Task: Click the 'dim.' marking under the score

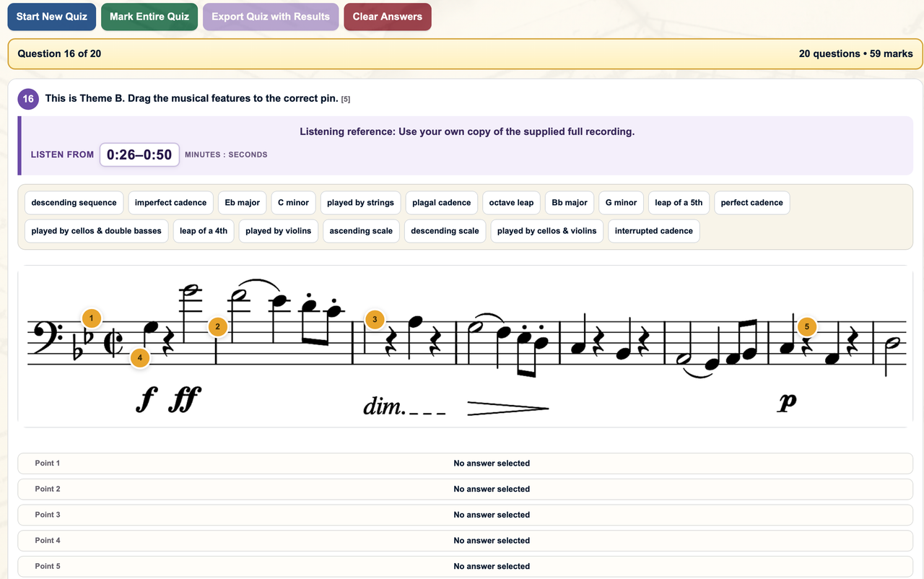Action: [383, 406]
